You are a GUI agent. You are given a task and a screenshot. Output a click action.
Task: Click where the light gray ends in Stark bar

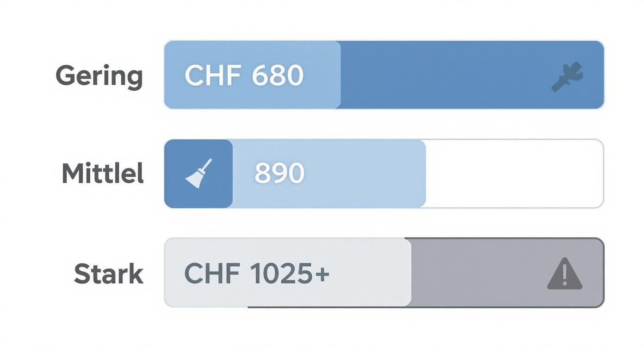tap(410, 273)
